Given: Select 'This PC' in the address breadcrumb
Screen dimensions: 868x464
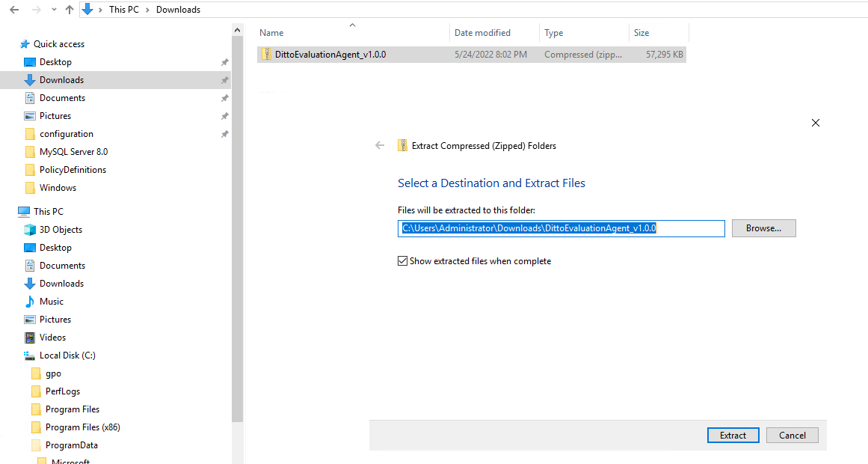Looking at the screenshot, I should pos(124,10).
